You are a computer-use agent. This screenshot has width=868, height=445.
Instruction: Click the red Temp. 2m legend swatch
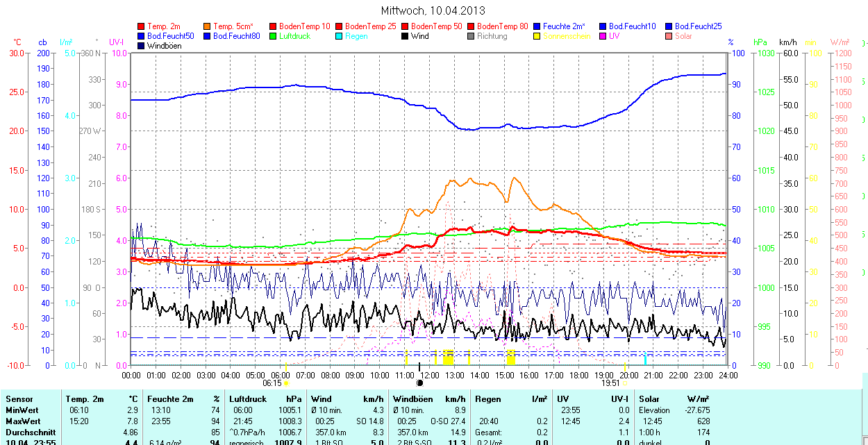pyautogui.click(x=141, y=26)
